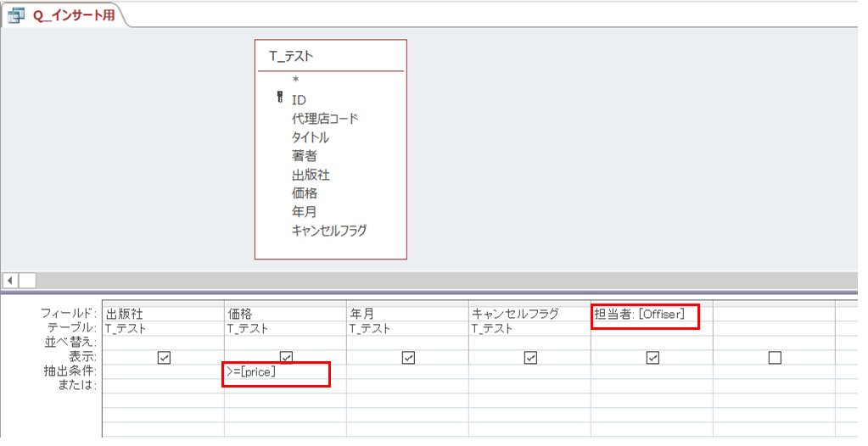Select the 代理店コード field in the table list
This screenshot has height=446, width=868.
(325, 119)
